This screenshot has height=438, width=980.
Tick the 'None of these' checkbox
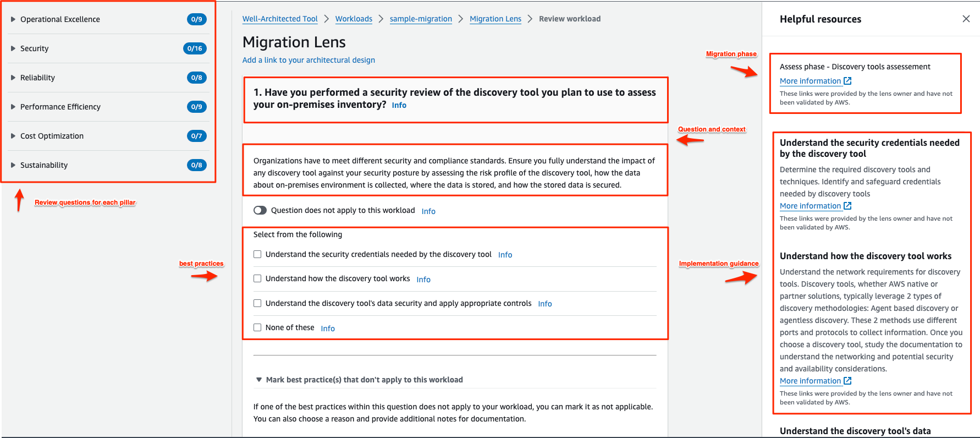click(x=257, y=327)
